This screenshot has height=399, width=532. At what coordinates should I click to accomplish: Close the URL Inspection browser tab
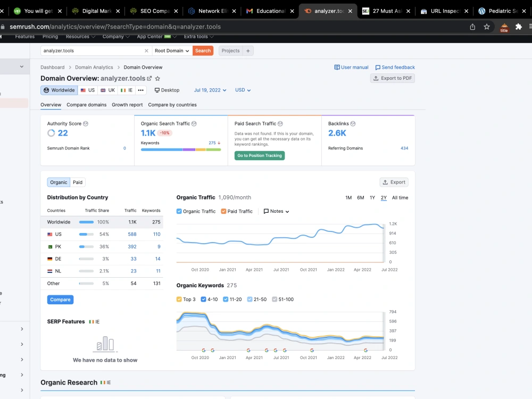466,11
